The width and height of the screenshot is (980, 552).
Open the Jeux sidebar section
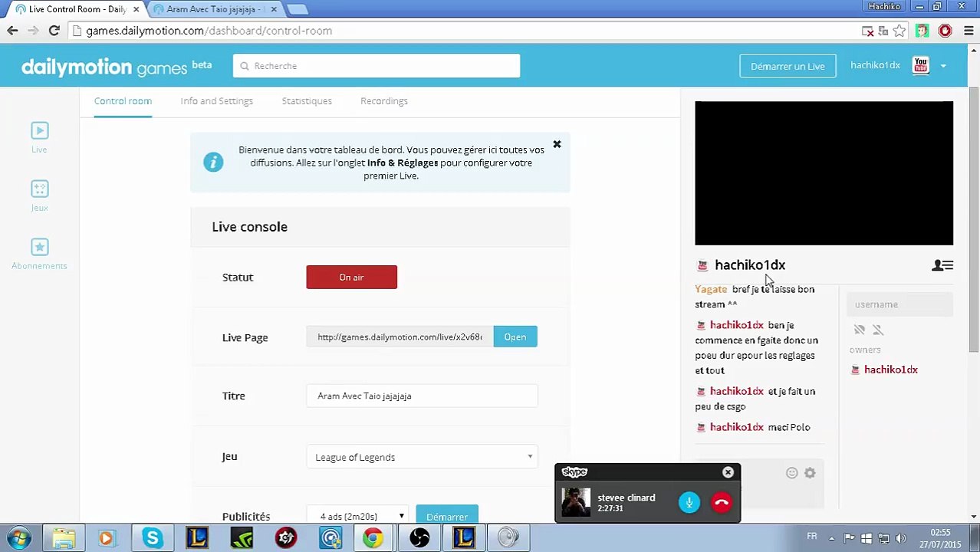pyautogui.click(x=39, y=196)
